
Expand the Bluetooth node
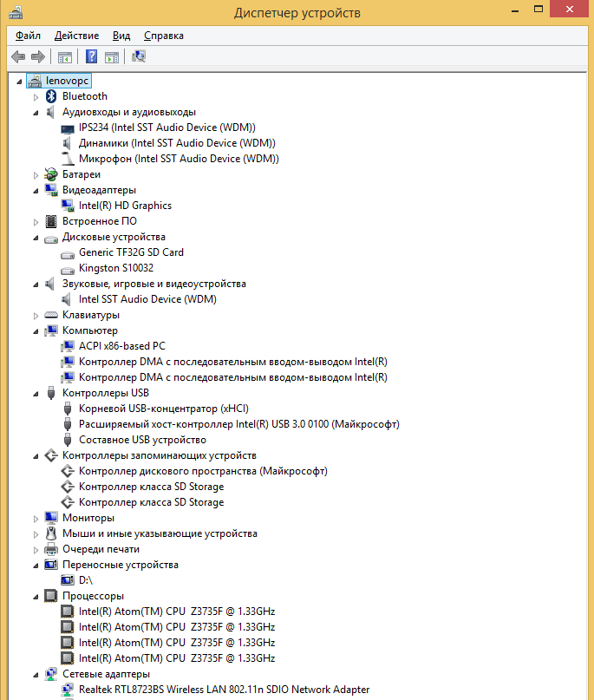[36, 97]
